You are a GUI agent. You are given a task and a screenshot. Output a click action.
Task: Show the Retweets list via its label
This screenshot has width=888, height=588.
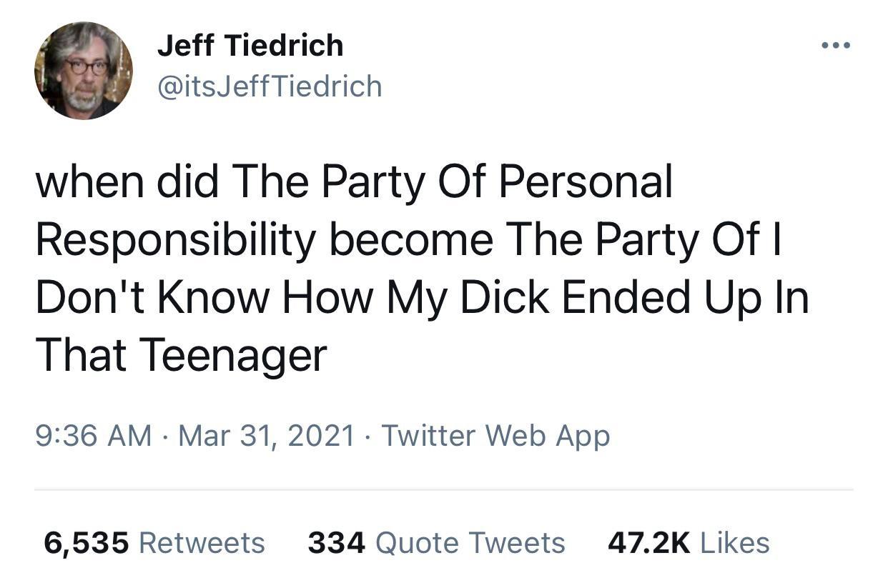(x=202, y=543)
